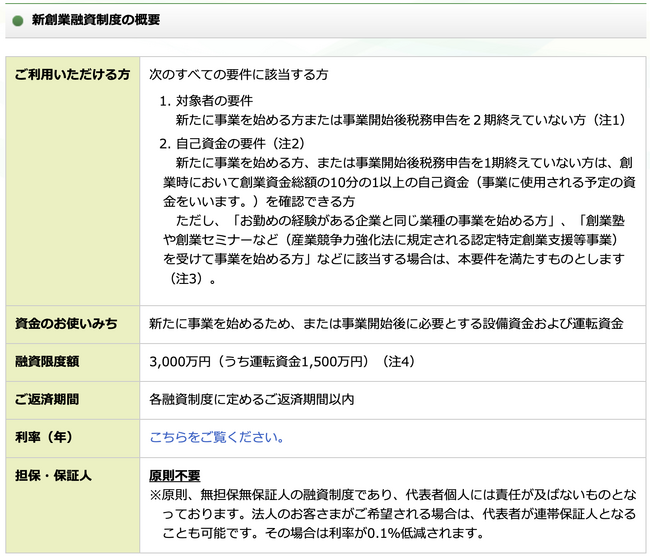The height and width of the screenshot is (557, 650).
Task: Click the green circle icon beside the heading
Action: [x=16, y=20]
